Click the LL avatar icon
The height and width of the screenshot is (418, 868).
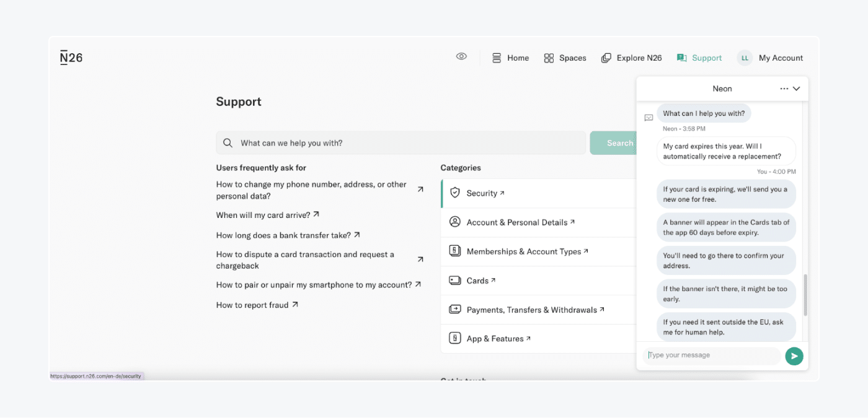[x=745, y=58]
